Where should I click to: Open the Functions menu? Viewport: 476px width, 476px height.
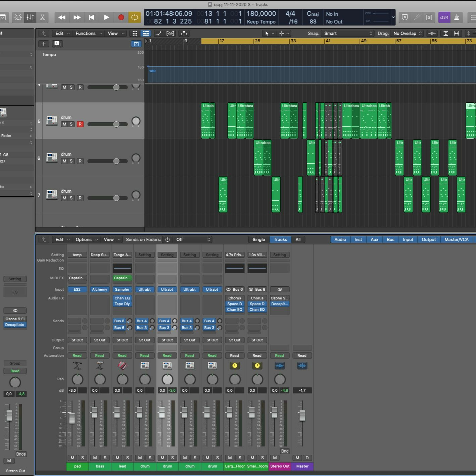88,33
